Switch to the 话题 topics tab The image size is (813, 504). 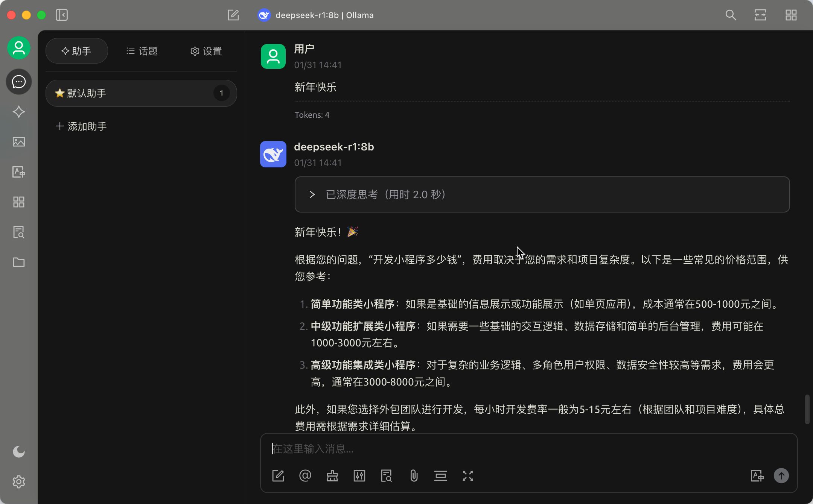point(142,51)
